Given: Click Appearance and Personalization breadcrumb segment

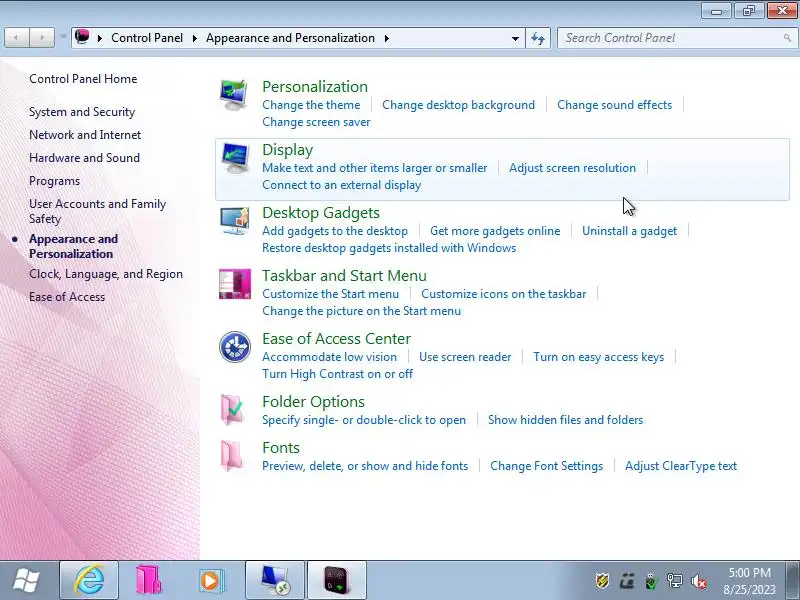Looking at the screenshot, I should click(x=290, y=38).
